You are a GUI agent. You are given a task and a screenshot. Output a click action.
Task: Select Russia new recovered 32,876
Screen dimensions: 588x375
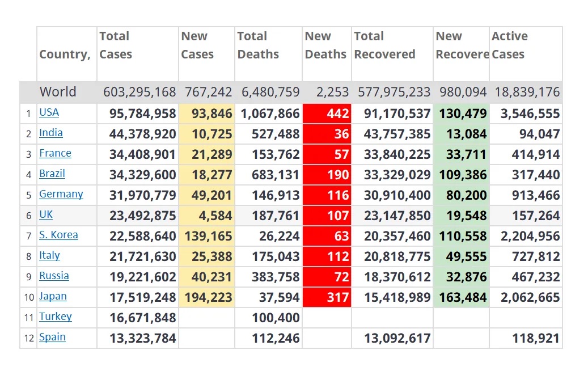pos(467,277)
